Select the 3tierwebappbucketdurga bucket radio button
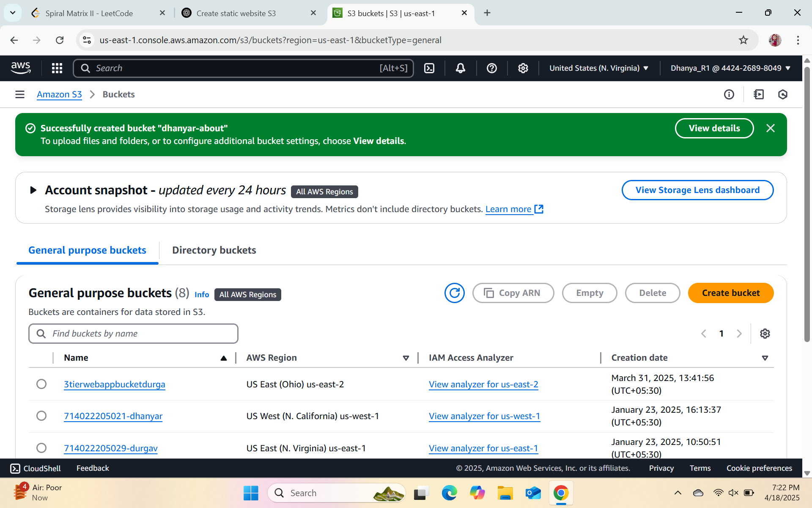The height and width of the screenshot is (508, 812). [x=41, y=384]
